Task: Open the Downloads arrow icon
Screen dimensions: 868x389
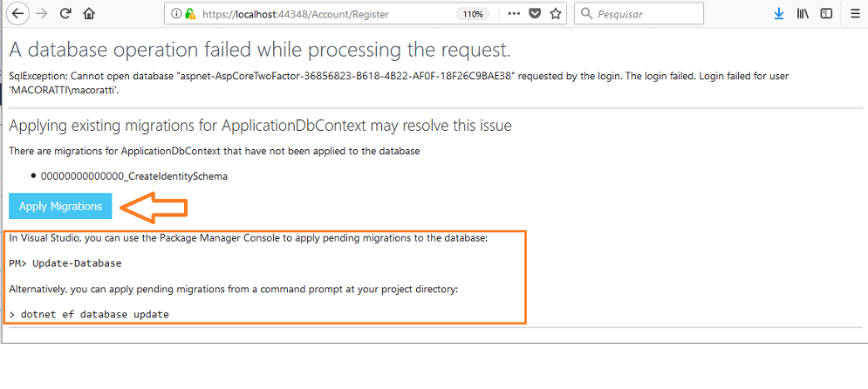Action: pyautogui.click(x=779, y=14)
